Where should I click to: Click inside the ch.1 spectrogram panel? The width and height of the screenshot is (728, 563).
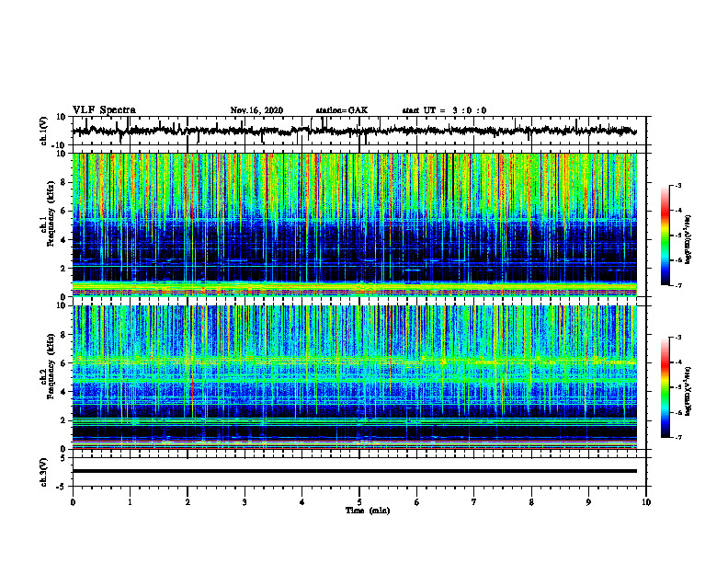click(x=354, y=224)
